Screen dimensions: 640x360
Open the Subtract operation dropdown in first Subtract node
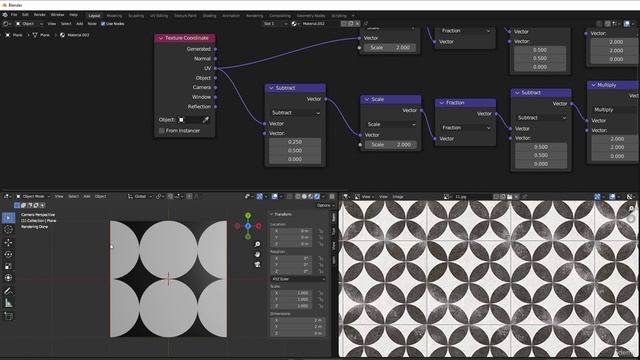pyautogui.click(x=295, y=113)
